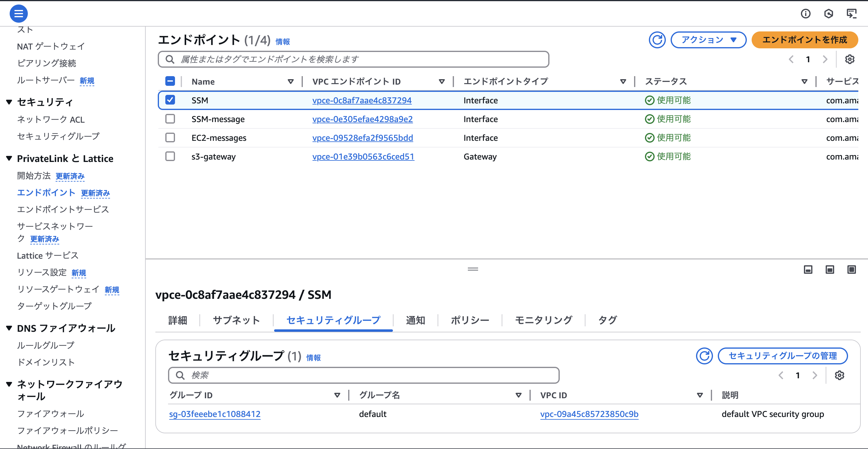
Task: Uncheck the SSM endpoint checkbox
Action: coord(170,100)
